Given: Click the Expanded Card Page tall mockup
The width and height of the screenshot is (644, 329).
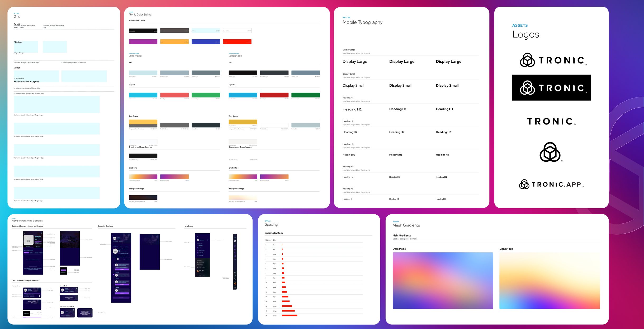Looking at the screenshot, I should tap(121, 268).
